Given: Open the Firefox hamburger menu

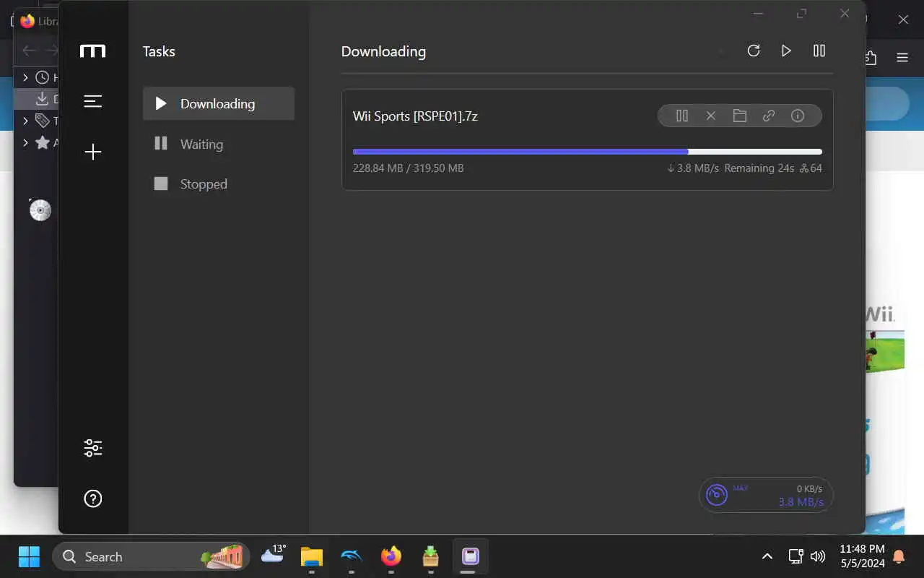Looking at the screenshot, I should coord(902,58).
